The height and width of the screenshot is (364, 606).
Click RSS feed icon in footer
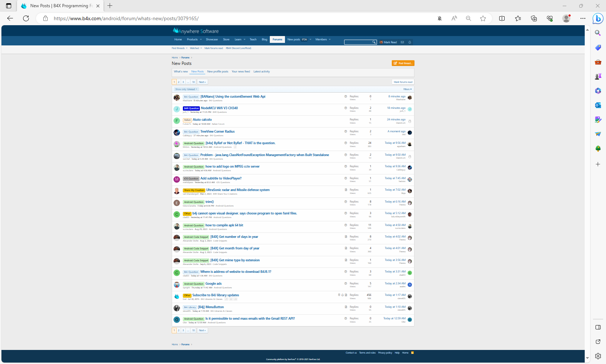412,353
